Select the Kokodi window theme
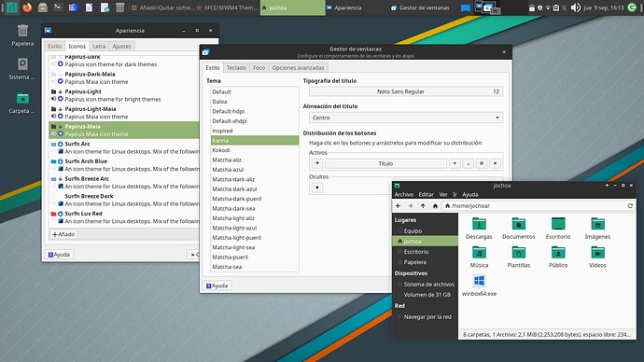The image size is (644, 362). pyautogui.click(x=255, y=150)
